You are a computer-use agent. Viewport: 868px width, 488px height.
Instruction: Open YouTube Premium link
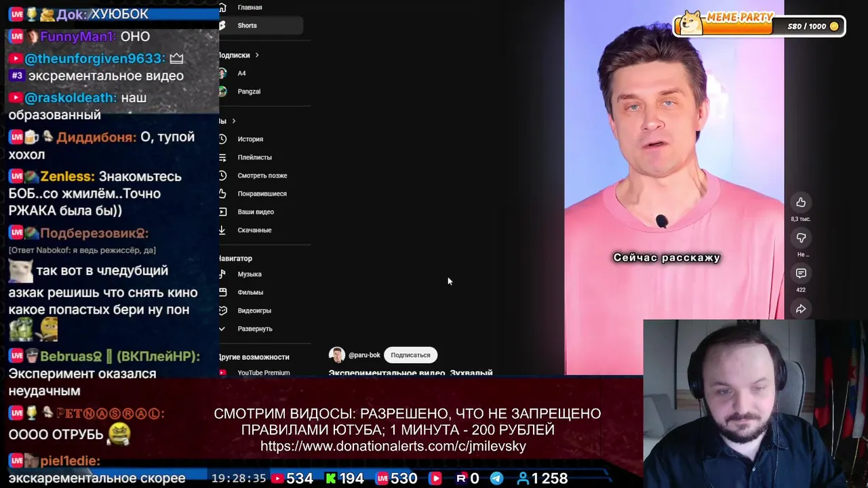coord(264,373)
